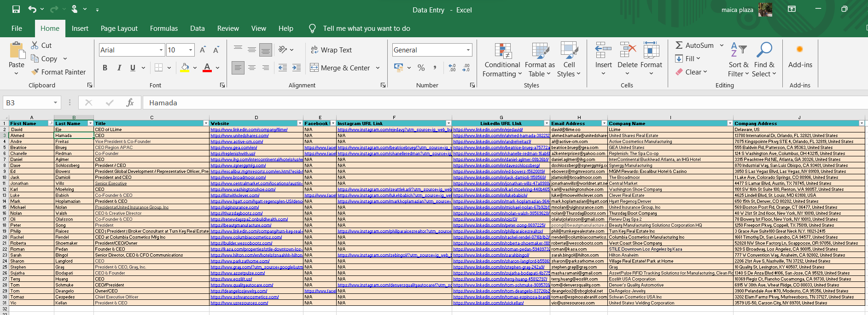The height and width of the screenshot is (315, 868).
Task: Toggle Italic formatting
Action: point(119,68)
